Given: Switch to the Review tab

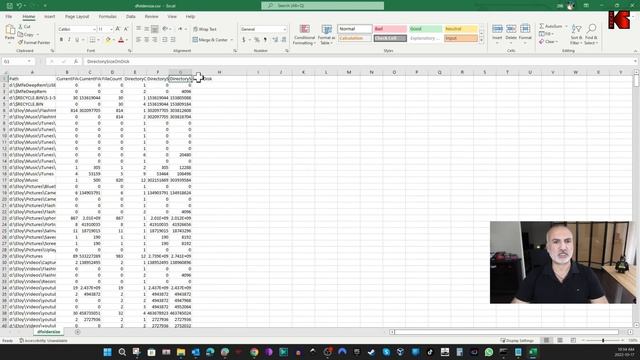Looking at the screenshot, I should point(151,17).
